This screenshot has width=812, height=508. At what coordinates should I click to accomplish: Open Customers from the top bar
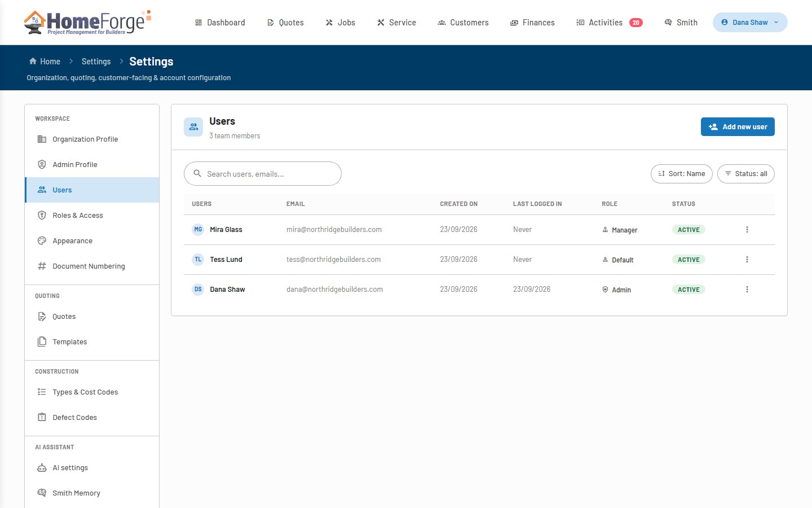click(463, 23)
